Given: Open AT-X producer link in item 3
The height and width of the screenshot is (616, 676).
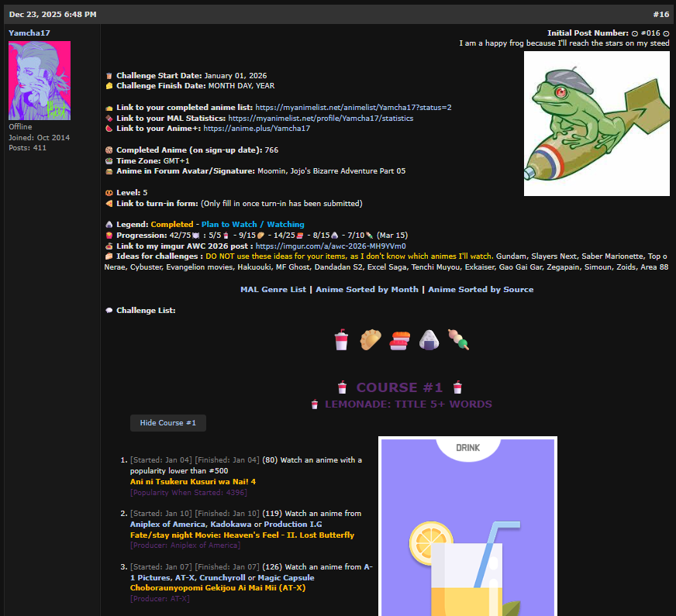Looking at the screenshot, I should [x=185, y=578].
